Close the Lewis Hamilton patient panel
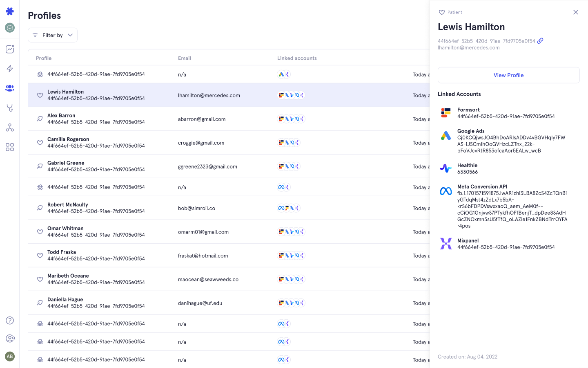588x368 pixels. pyautogui.click(x=576, y=12)
